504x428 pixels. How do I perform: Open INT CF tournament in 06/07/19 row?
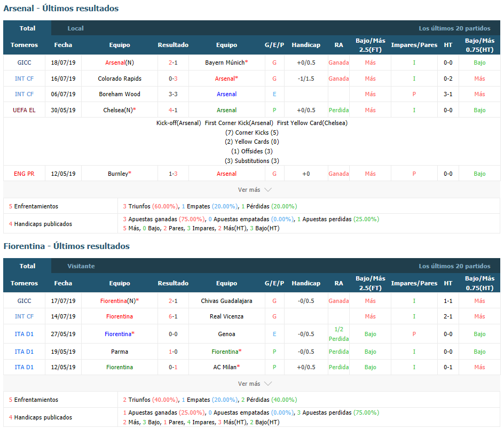click(x=24, y=94)
